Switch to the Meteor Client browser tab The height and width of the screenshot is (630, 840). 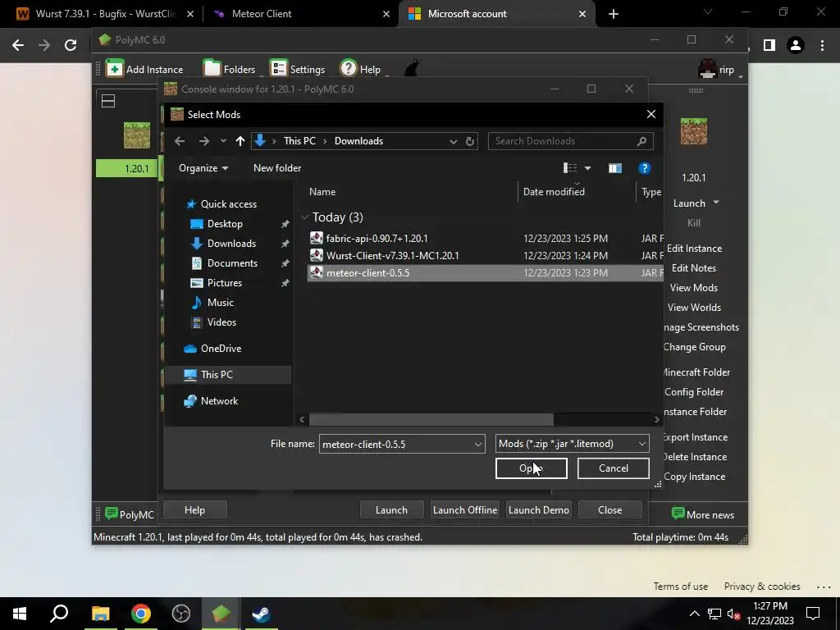pyautogui.click(x=300, y=14)
